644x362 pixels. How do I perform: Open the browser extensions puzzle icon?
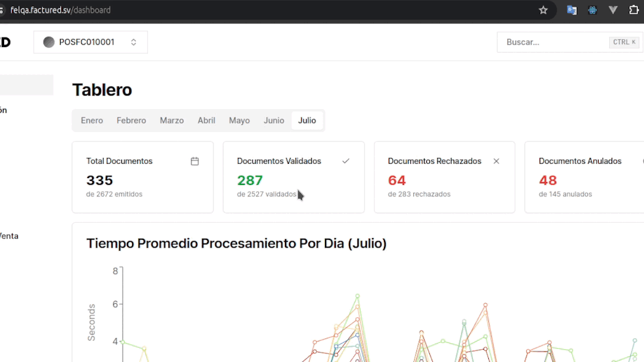[633, 10]
